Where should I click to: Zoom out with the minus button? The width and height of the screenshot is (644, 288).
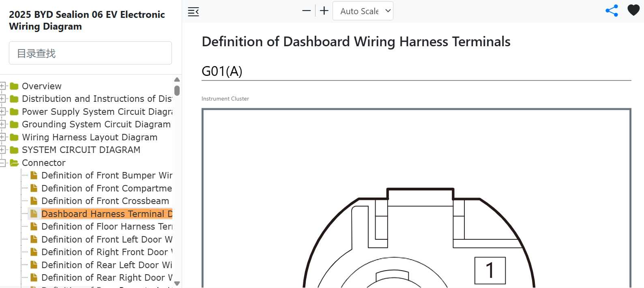[x=307, y=11]
